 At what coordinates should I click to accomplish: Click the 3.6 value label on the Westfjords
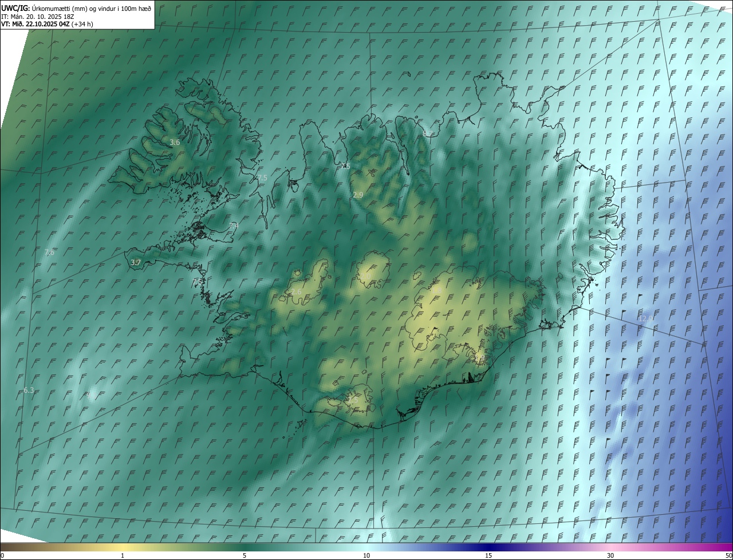point(175,142)
